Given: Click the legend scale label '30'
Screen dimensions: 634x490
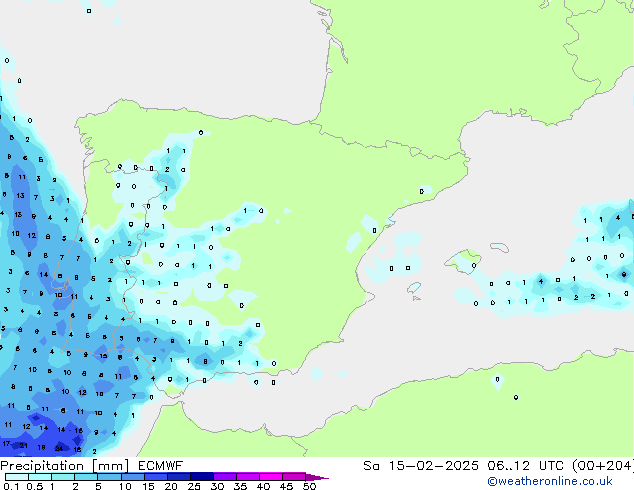Looking at the screenshot, I should pos(217,486).
